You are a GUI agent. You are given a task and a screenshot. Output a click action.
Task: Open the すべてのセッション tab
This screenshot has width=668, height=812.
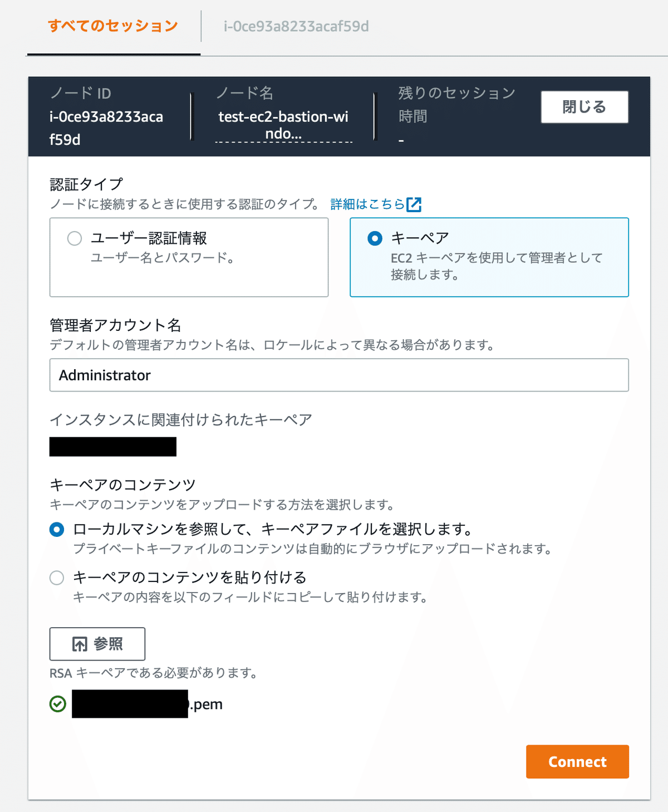[113, 26]
